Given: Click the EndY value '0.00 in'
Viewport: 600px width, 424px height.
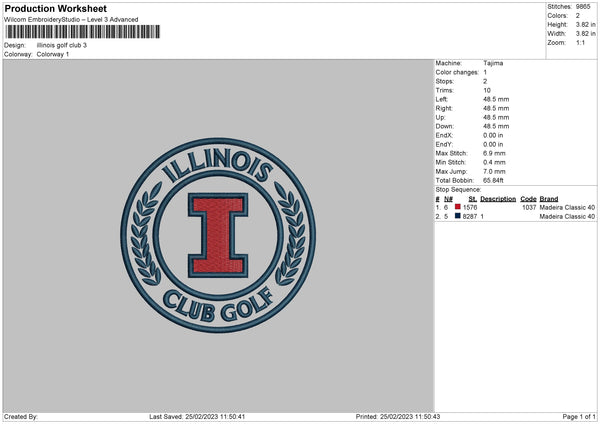Looking at the screenshot, I should 493,145.
